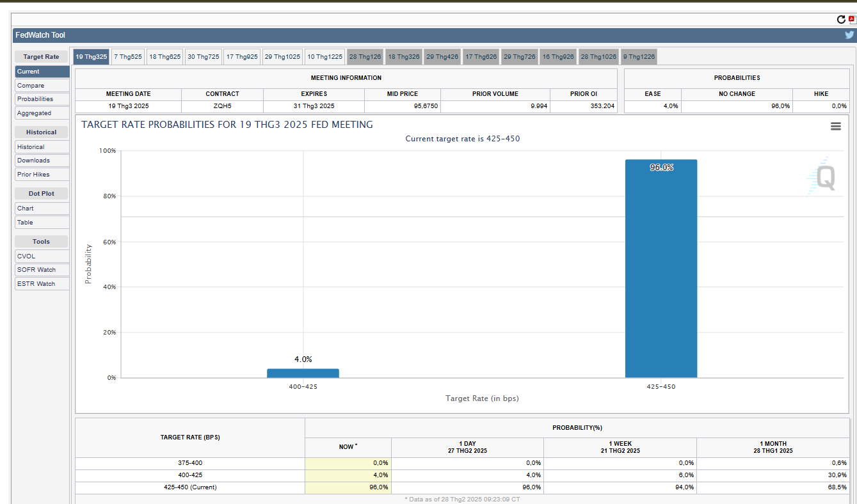
Task: Select the 16 Thg926 meeting tab
Action: (558, 57)
